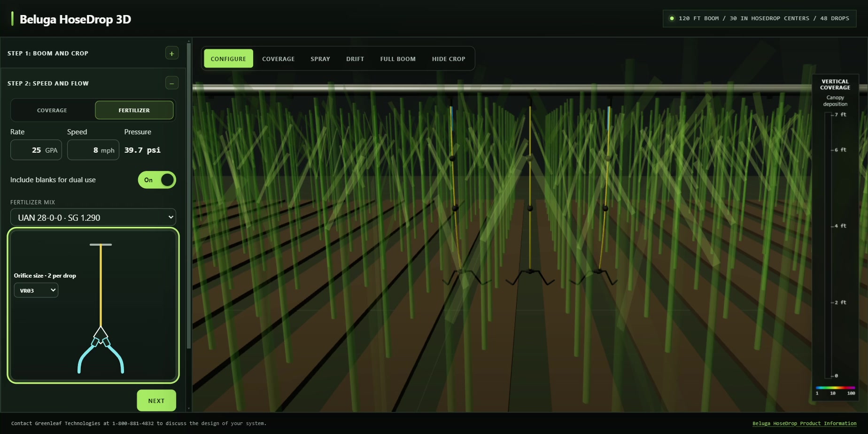Collapse Step 2 Speed and Flow with minus icon

click(x=172, y=83)
